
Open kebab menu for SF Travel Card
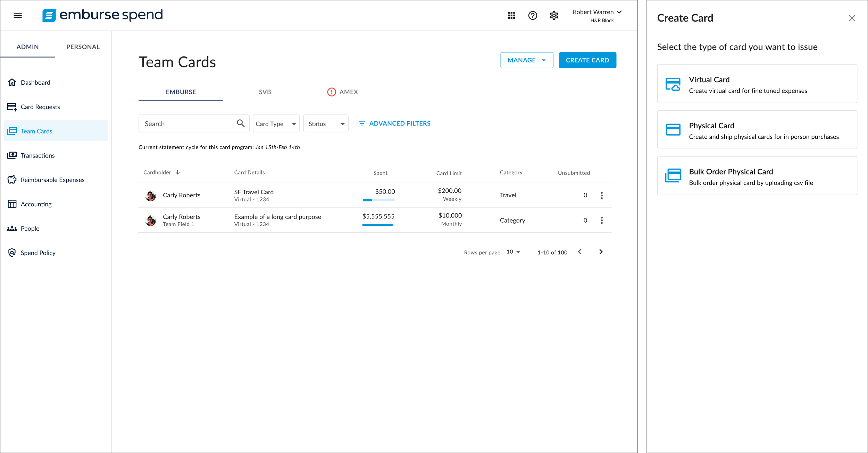601,195
